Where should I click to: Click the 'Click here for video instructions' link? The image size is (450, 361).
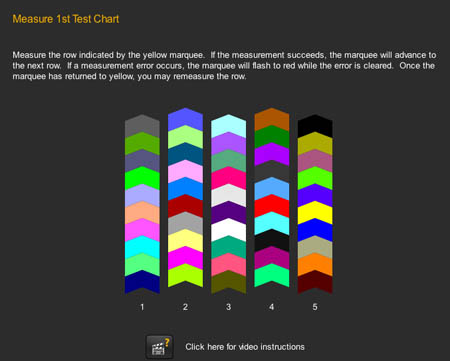pos(245,347)
